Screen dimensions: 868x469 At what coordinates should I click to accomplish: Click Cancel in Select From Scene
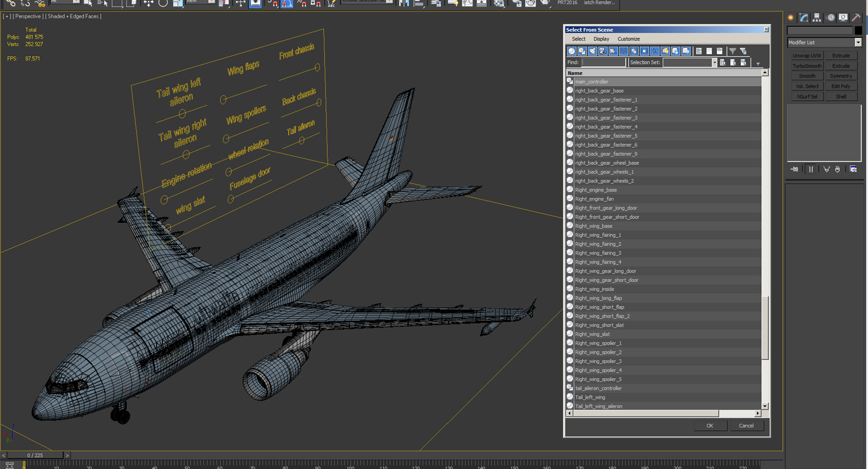pos(746,426)
